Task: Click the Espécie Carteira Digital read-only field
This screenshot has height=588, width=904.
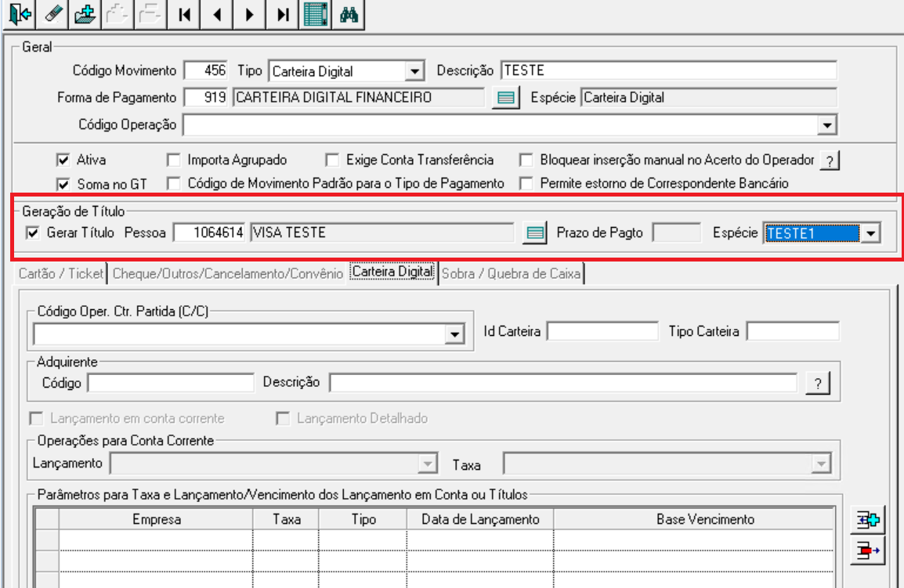Action: tap(709, 97)
